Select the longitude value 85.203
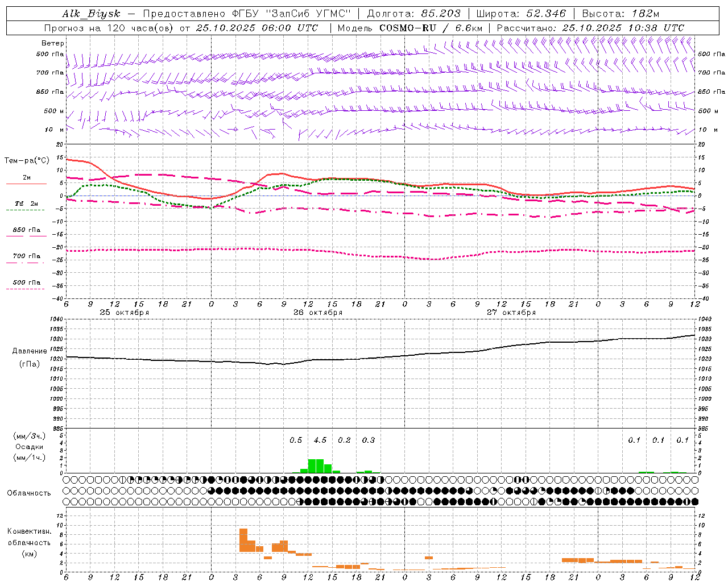The width and height of the screenshot is (728, 582). tap(441, 14)
